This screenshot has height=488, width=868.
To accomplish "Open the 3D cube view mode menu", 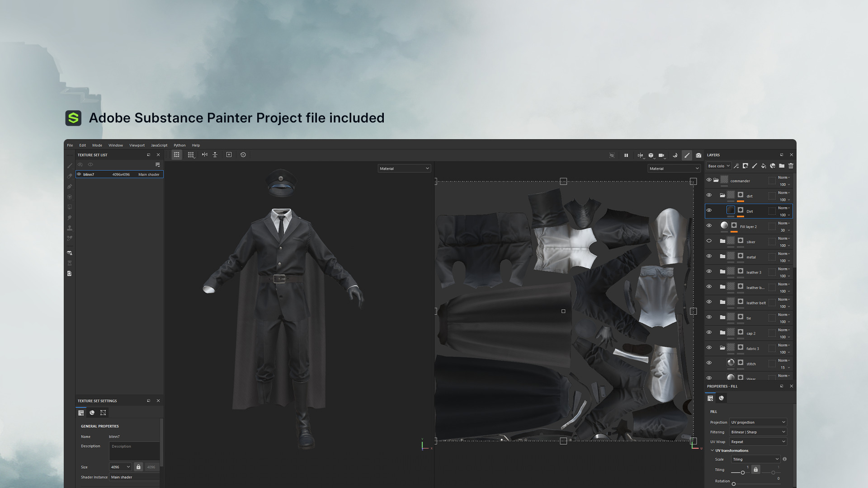I will click(x=651, y=155).
